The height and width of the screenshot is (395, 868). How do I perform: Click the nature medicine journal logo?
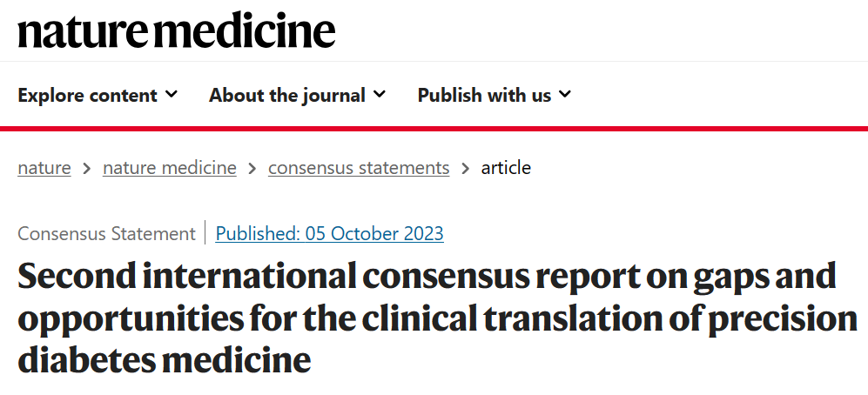click(x=177, y=30)
